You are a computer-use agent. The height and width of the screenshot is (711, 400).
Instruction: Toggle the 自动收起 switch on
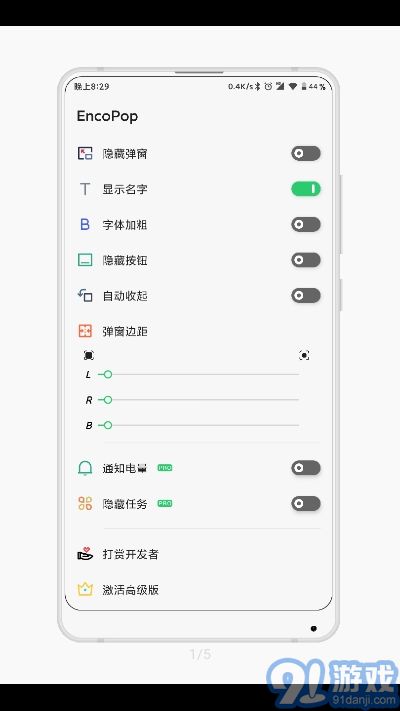(306, 296)
